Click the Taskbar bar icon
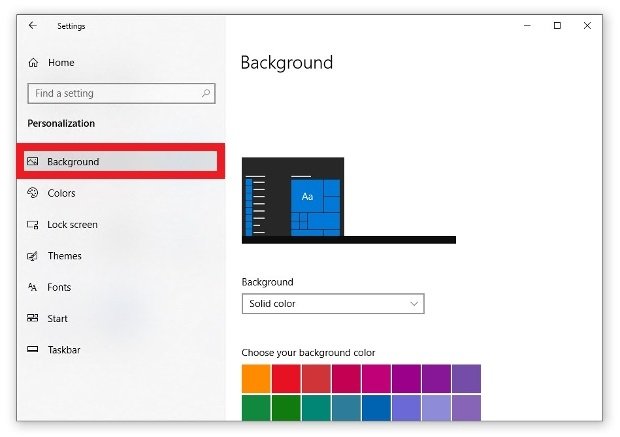The height and width of the screenshot is (437, 620). pos(32,349)
